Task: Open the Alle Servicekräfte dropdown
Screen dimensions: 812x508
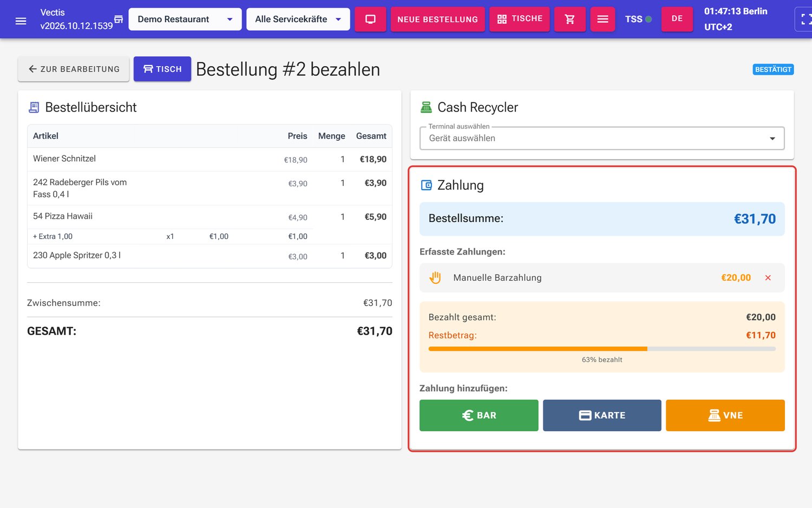Action: coord(298,19)
